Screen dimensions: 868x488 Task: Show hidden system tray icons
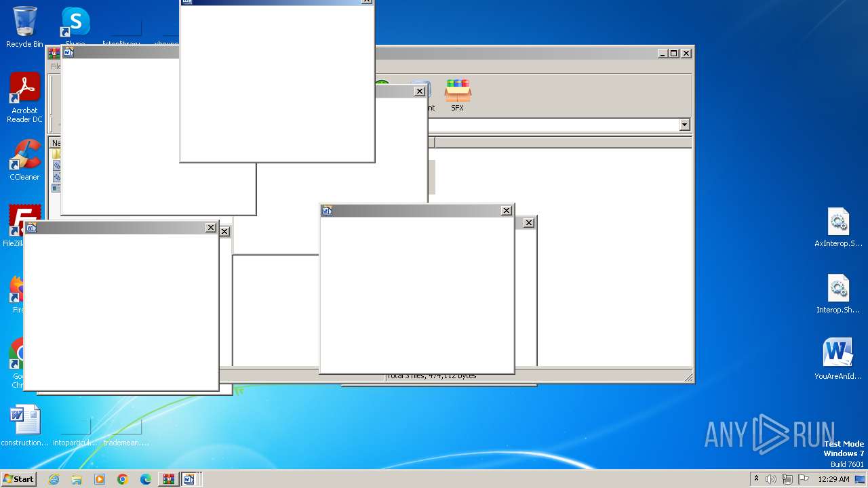tap(756, 479)
